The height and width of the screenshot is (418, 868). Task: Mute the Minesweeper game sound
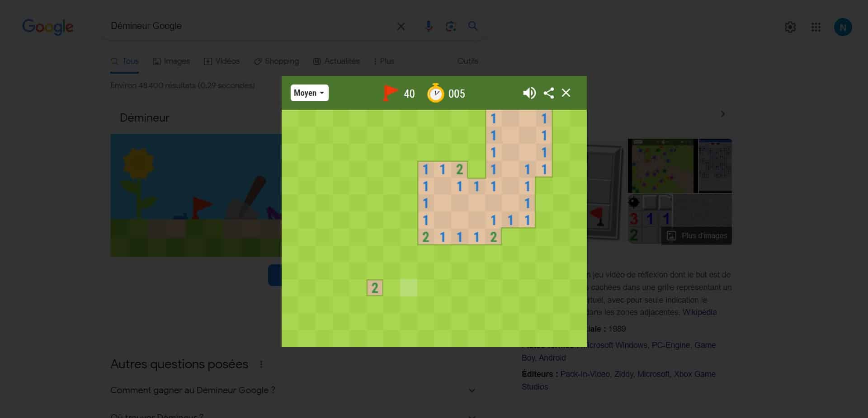click(529, 93)
